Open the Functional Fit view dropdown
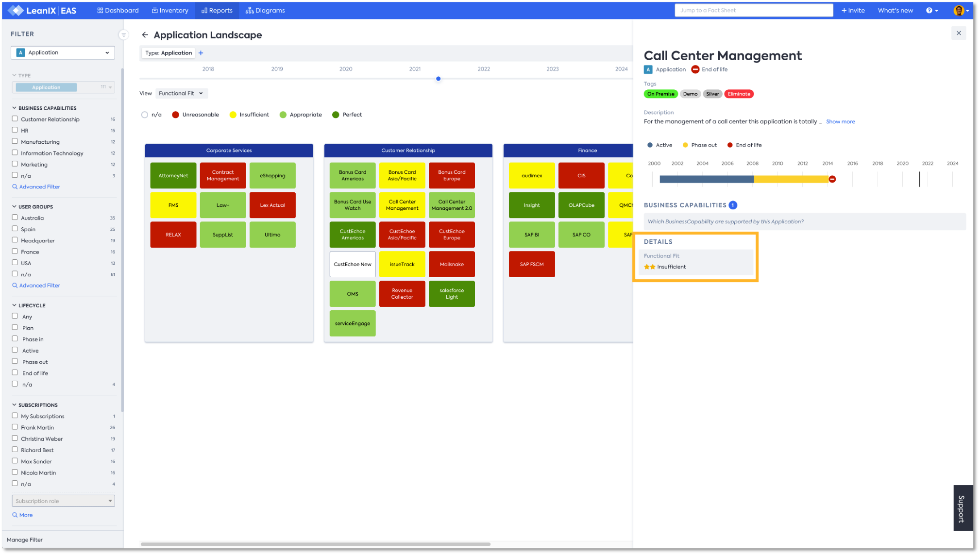This screenshot has height=555, width=980. tap(181, 93)
